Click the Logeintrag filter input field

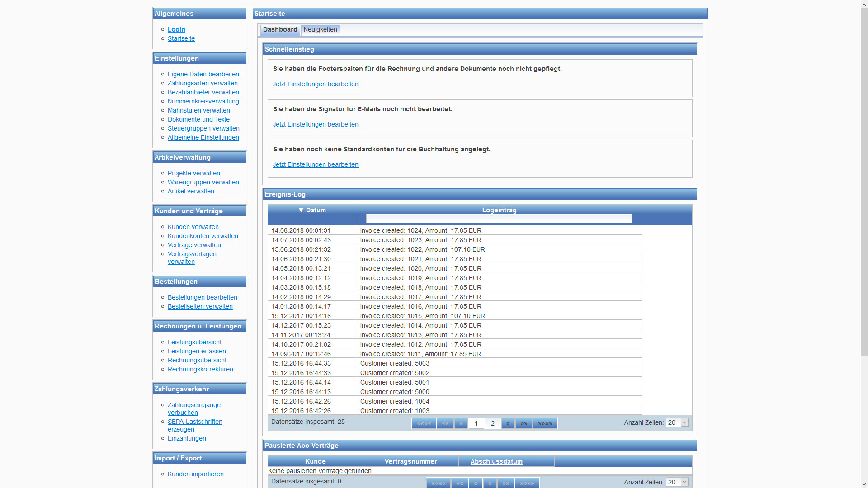(499, 219)
